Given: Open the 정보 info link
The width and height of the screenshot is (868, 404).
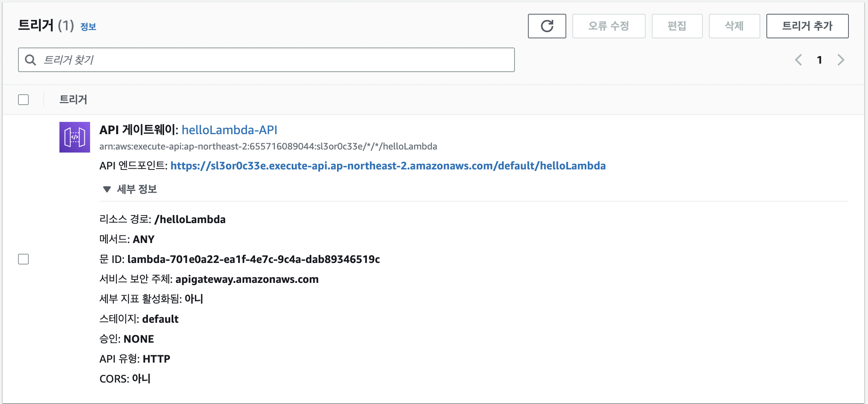Looking at the screenshot, I should click(88, 26).
